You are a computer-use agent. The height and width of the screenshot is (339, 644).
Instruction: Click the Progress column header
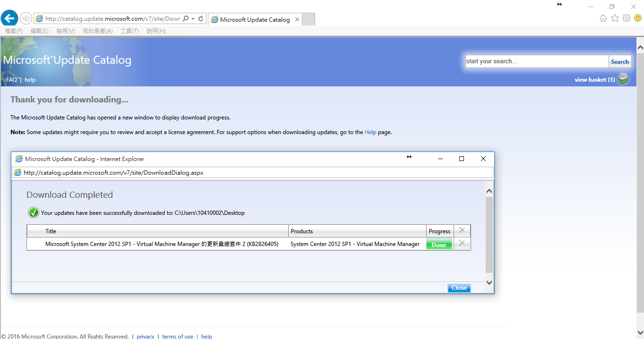(x=439, y=231)
